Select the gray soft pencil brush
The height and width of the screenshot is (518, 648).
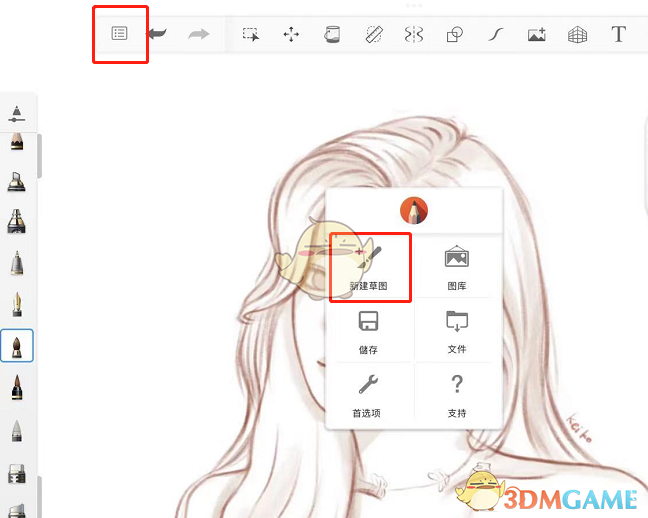coord(17,431)
